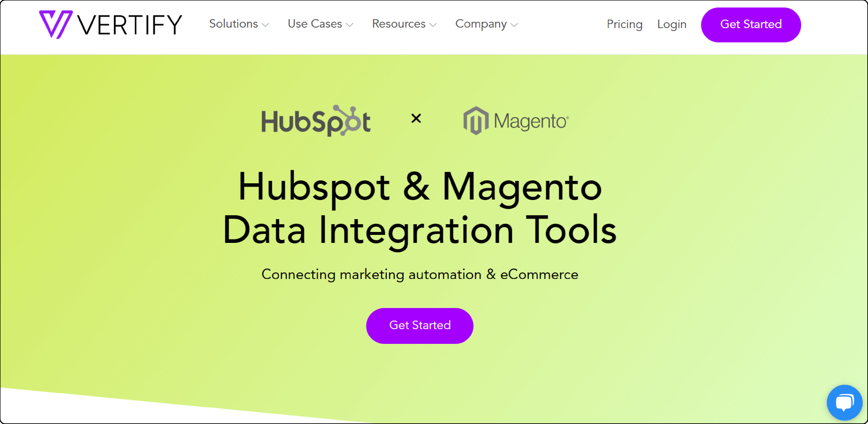The image size is (868, 424).
Task: Open the live chat bubble icon
Action: 844,403
